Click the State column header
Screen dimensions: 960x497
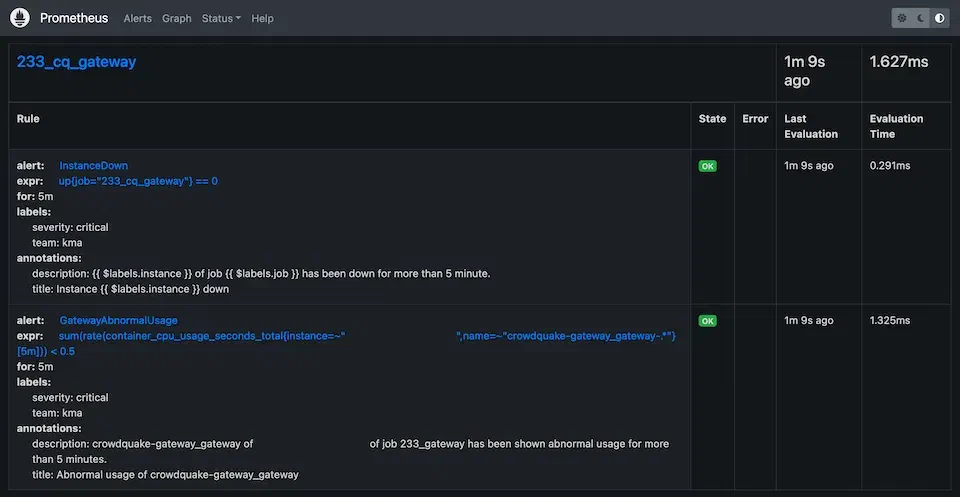coord(712,118)
